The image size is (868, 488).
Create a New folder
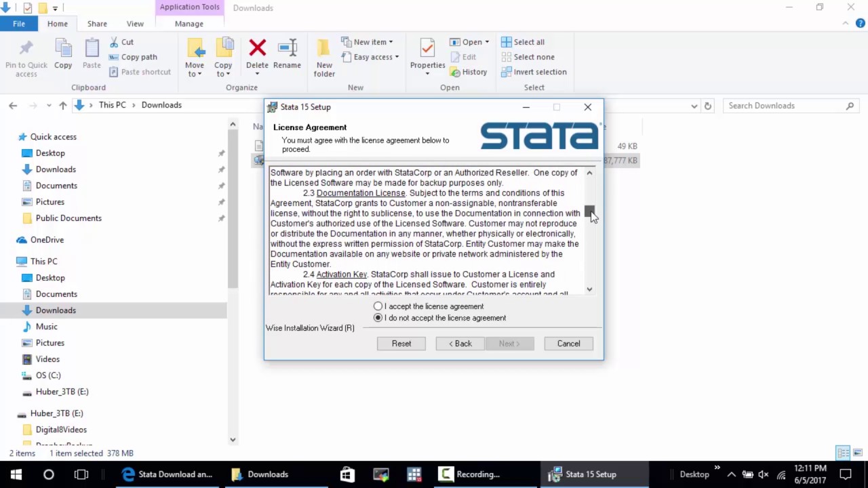[x=324, y=58]
